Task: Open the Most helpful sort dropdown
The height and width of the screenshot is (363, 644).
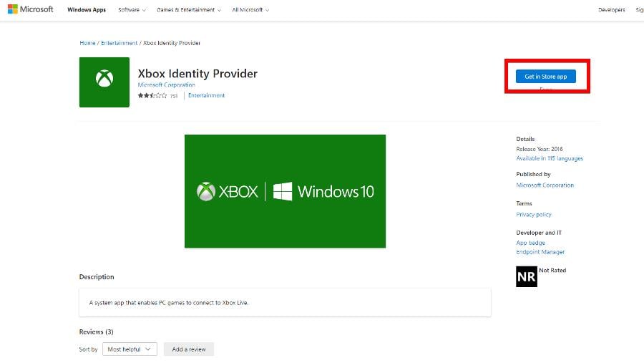Action: (x=130, y=349)
